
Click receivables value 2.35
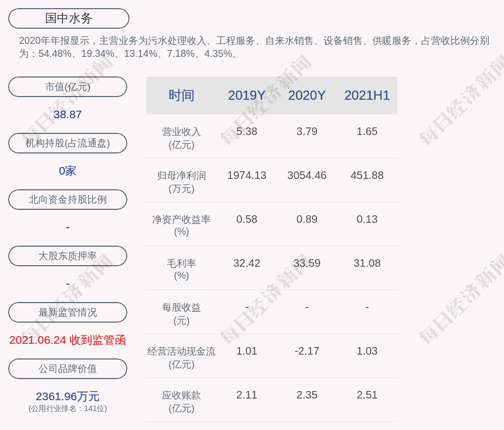point(307,395)
